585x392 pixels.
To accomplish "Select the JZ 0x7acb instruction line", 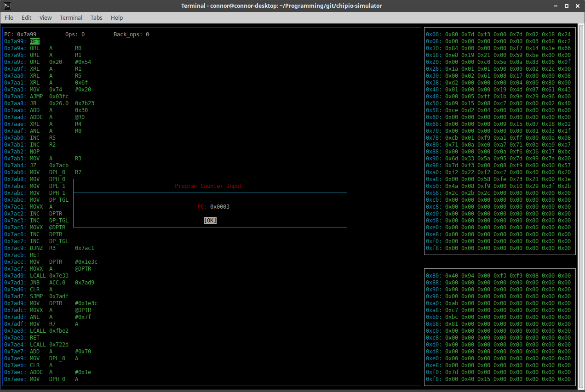I will [x=36, y=165].
